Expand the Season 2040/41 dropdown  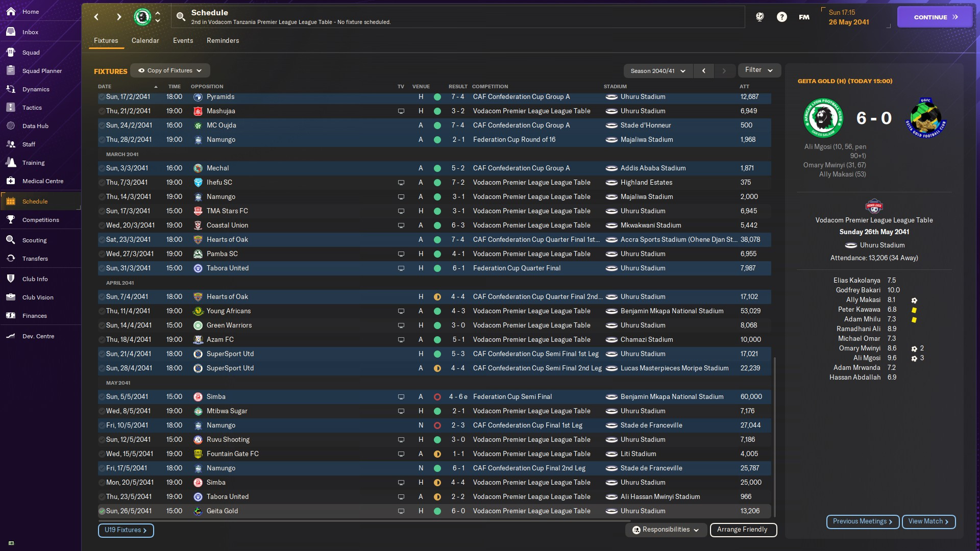pyautogui.click(x=658, y=71)
